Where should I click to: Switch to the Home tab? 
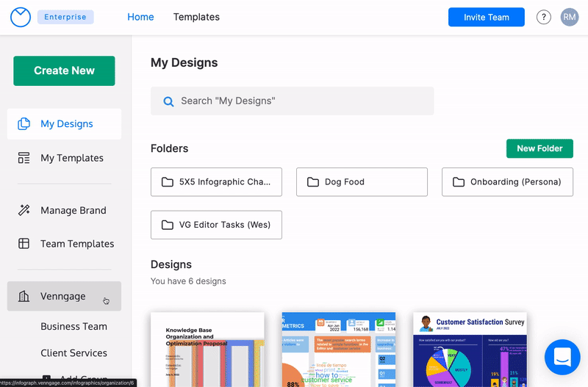point(140,17)
